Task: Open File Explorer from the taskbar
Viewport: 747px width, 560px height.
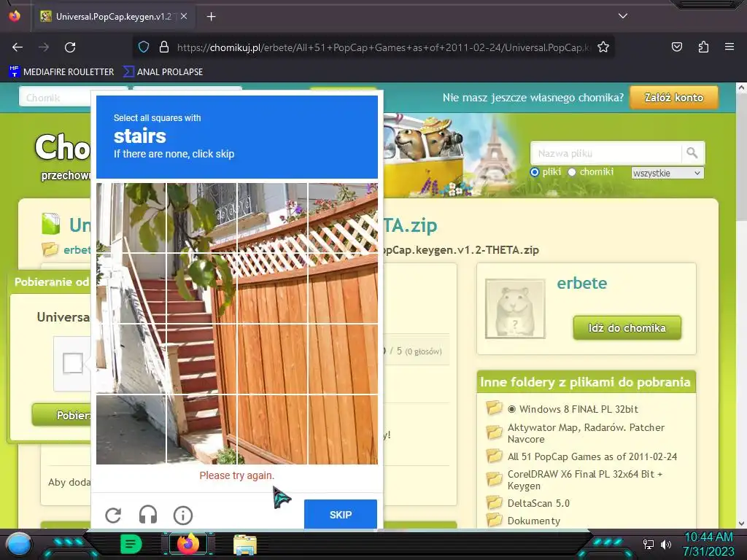Action: pos(245,545)
